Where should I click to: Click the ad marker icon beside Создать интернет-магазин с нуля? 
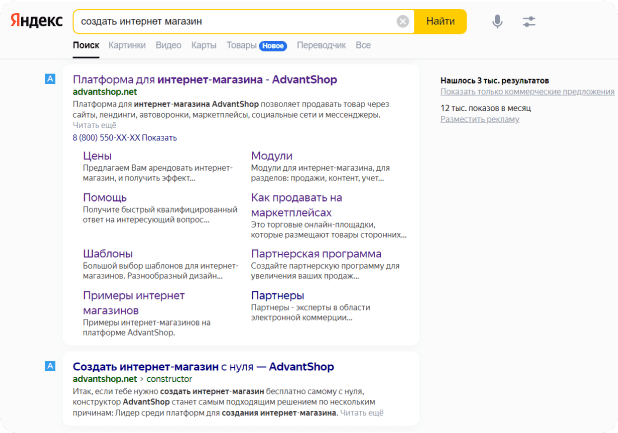coord(50,366)
